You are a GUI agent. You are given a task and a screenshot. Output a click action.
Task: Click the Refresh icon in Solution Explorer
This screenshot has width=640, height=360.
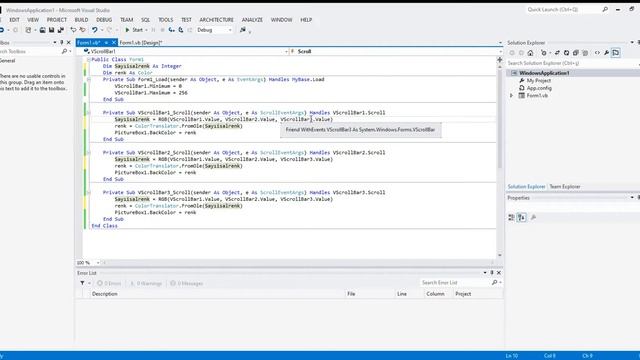566,53
